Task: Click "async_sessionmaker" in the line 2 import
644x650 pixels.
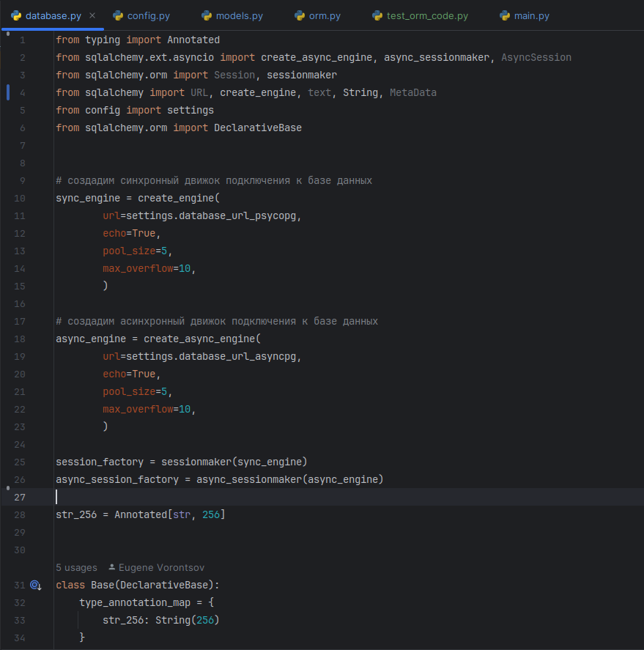Action: tap(437, 57)
